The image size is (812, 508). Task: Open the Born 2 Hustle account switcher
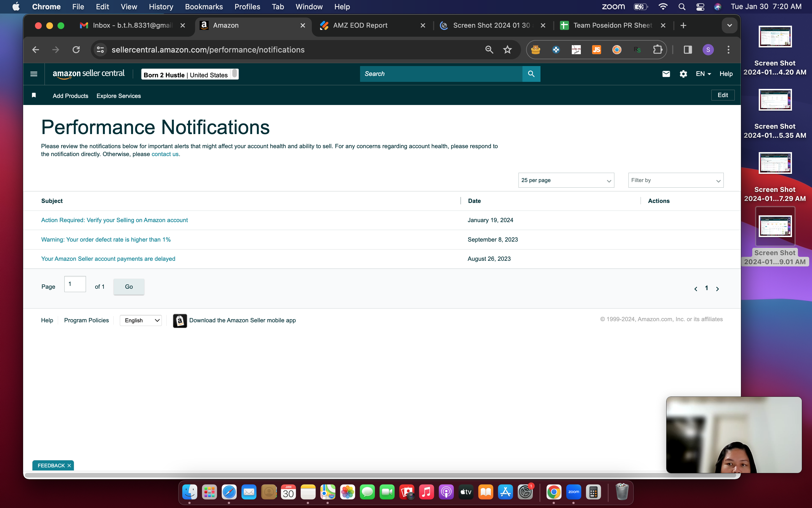tap(190, 74)
